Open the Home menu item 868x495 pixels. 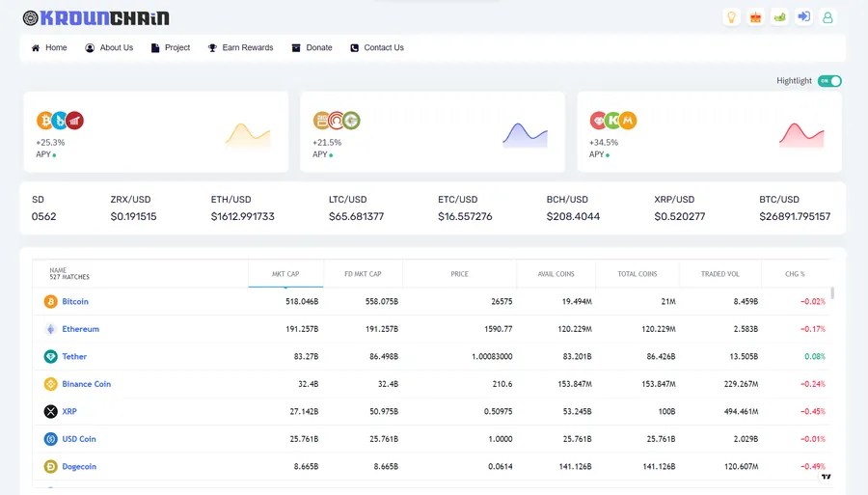49,47
